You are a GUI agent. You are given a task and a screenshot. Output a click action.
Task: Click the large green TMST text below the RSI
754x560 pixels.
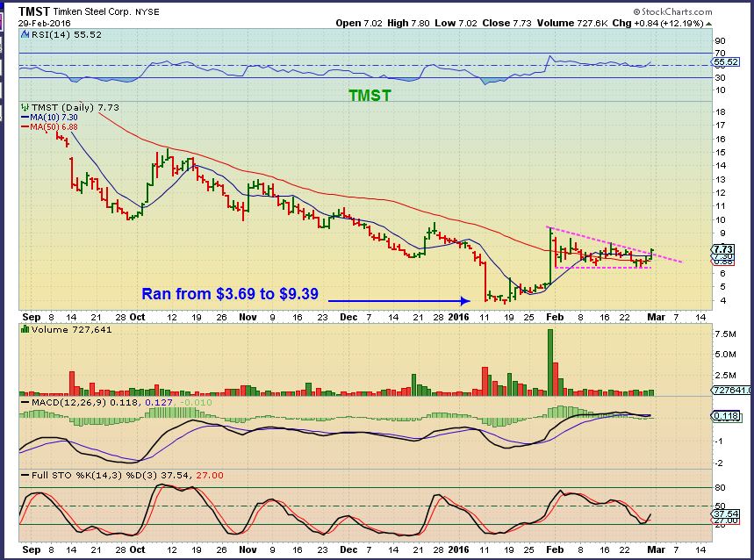pos(370,96)
